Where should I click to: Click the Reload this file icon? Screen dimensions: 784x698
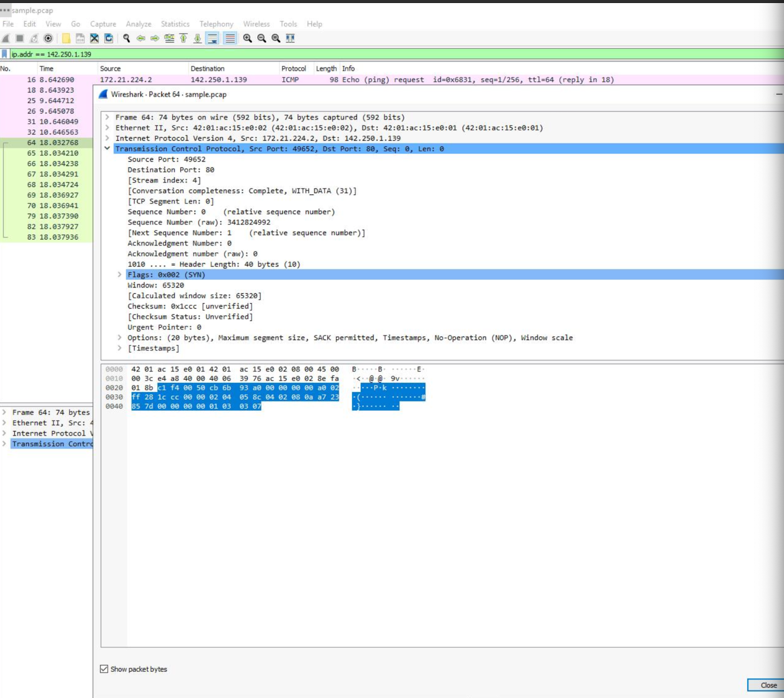pyautogui.click(x=109, y=38)
